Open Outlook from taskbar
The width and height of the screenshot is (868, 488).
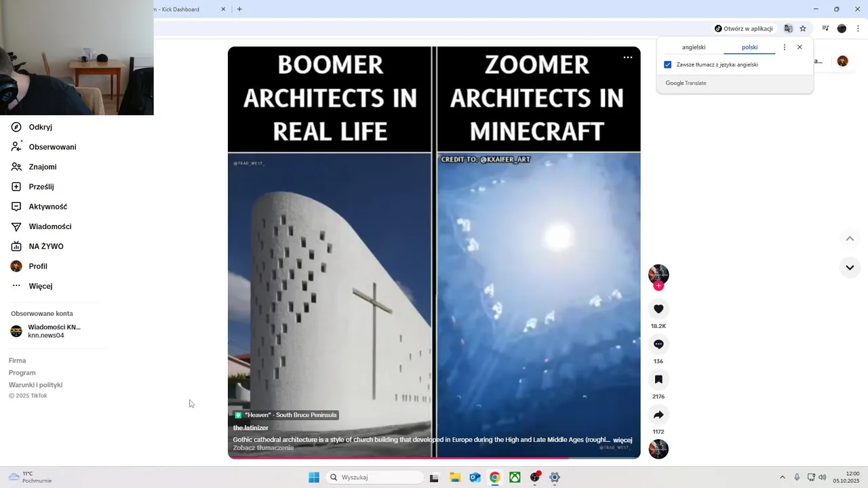coord(475,477)
